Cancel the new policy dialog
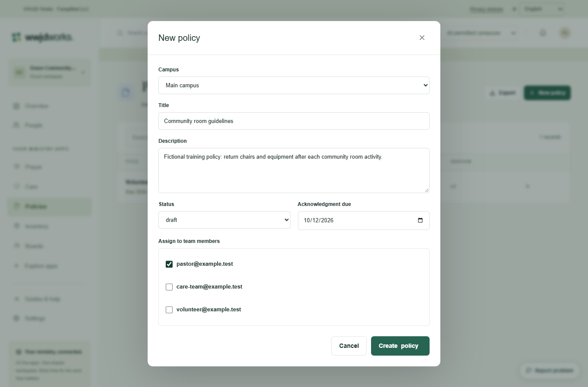Image resolution: width=588 pixels, height=387 pixels. (x=349, y=346)
